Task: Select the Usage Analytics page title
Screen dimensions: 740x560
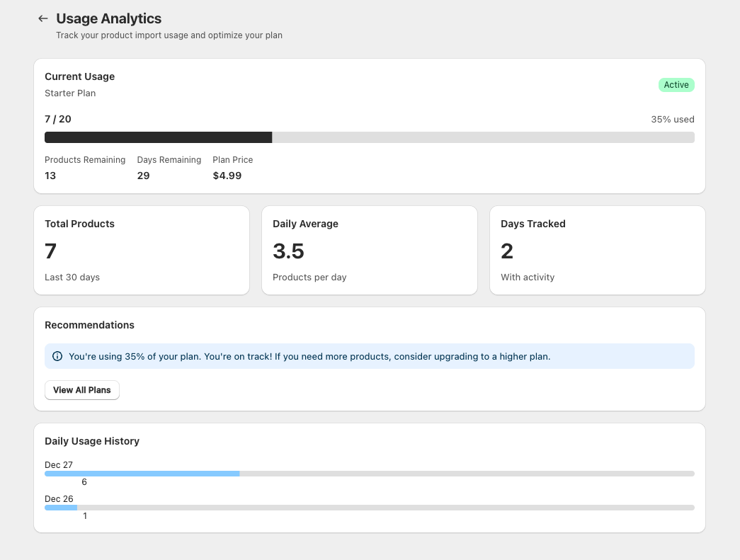Action: (108, 18)
